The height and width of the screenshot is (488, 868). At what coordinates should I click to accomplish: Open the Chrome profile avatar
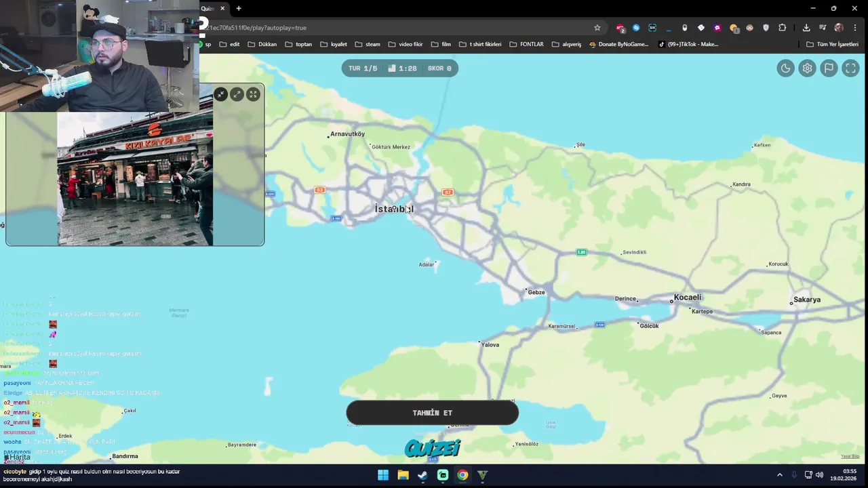click(839, 28)
